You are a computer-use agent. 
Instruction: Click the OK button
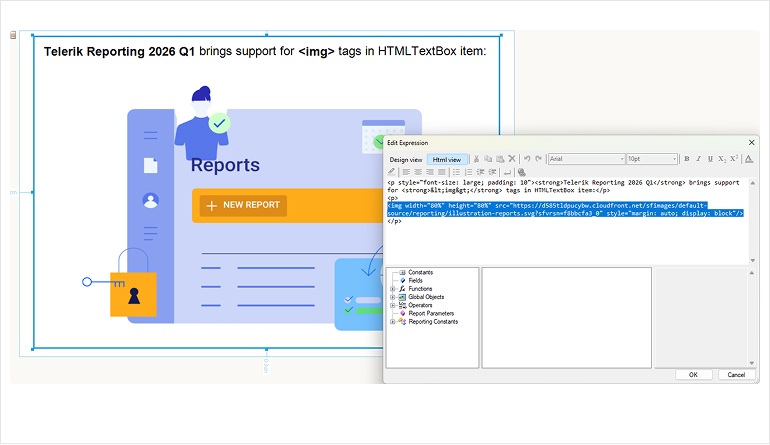click(693, 375)
